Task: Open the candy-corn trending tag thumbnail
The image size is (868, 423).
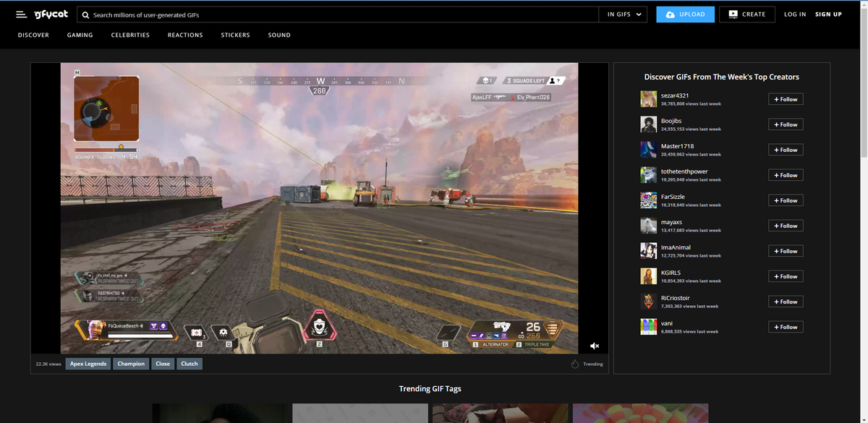Action: click(640, 413)
